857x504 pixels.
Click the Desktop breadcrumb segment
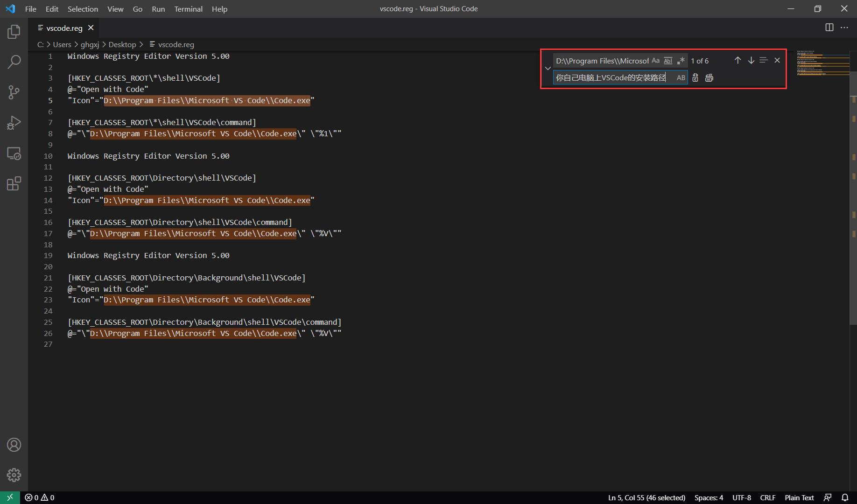tap(122, 44)
